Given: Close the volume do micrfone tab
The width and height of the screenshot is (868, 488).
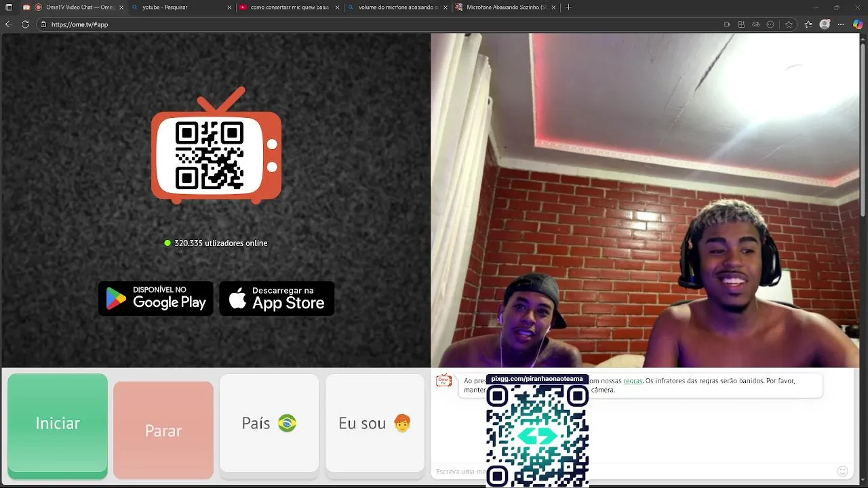Looking at the screenshot, I should pyautogui.click(x=446, y=7).
